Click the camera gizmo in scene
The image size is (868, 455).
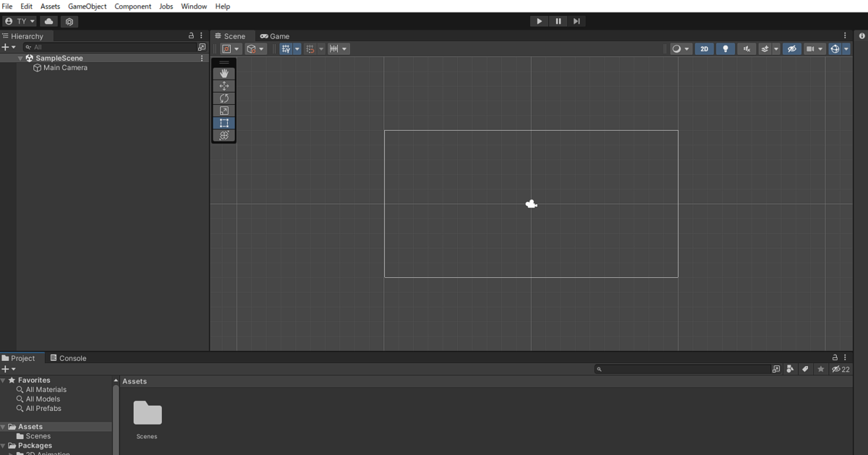click(x=531, y=204)
